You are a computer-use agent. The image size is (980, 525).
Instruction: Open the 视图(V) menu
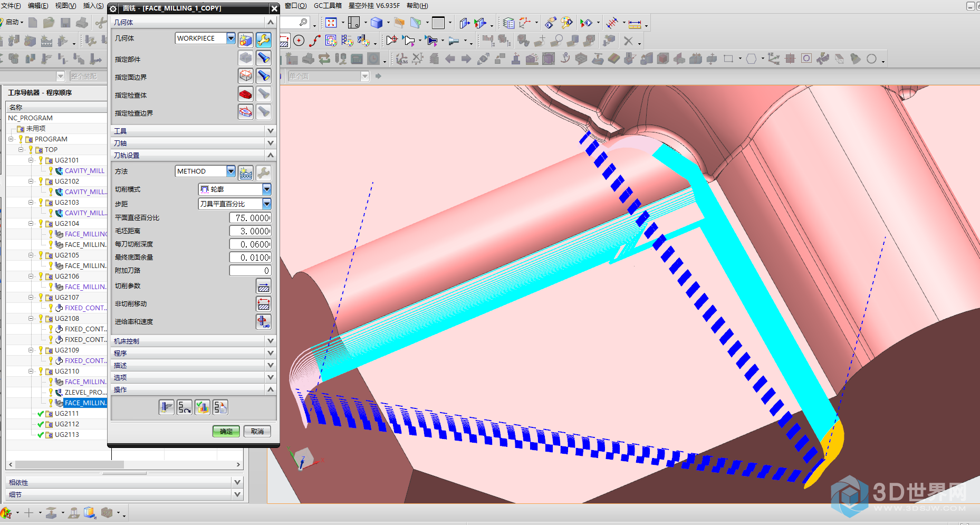pyautogui.click(x=65, y=6)
